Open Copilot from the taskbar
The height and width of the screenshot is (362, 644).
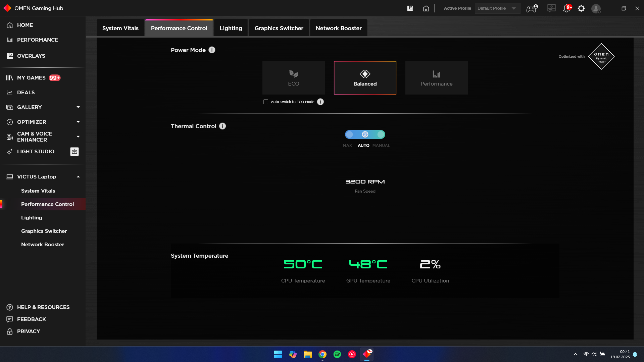tap(293, 354)
